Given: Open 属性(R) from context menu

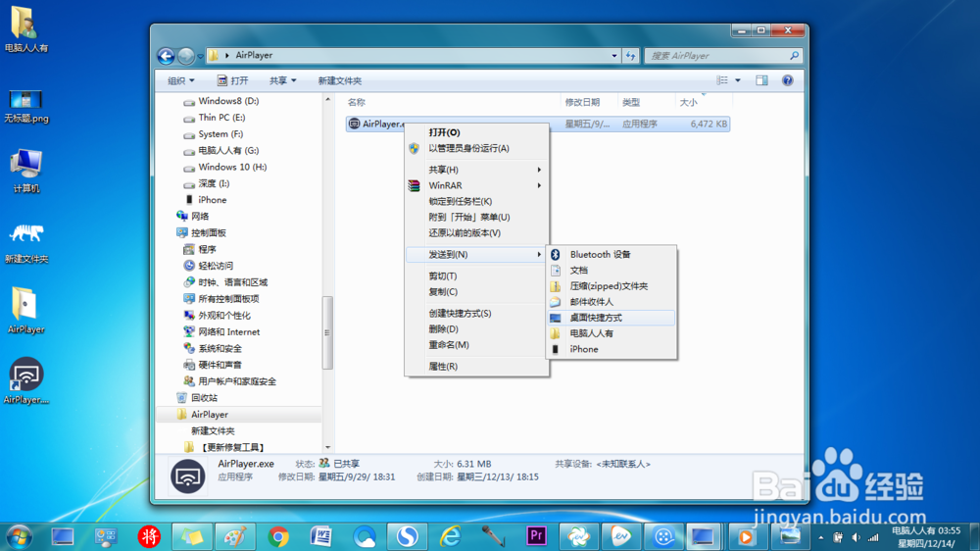Looking at the screenshot, I should (477, 367).
